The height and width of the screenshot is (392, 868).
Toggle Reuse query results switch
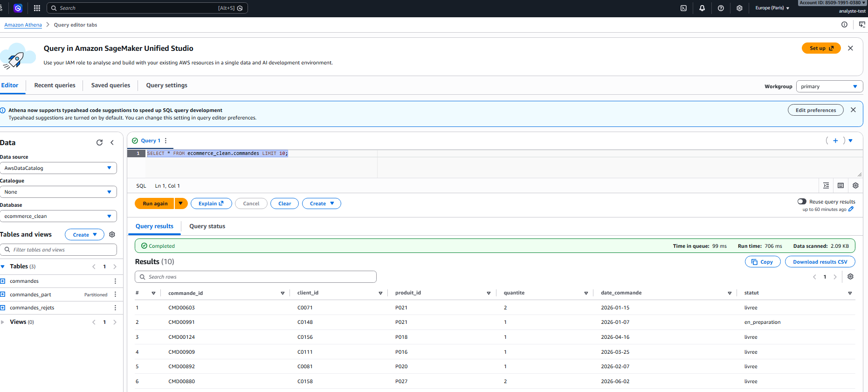[x=802, y=202]
